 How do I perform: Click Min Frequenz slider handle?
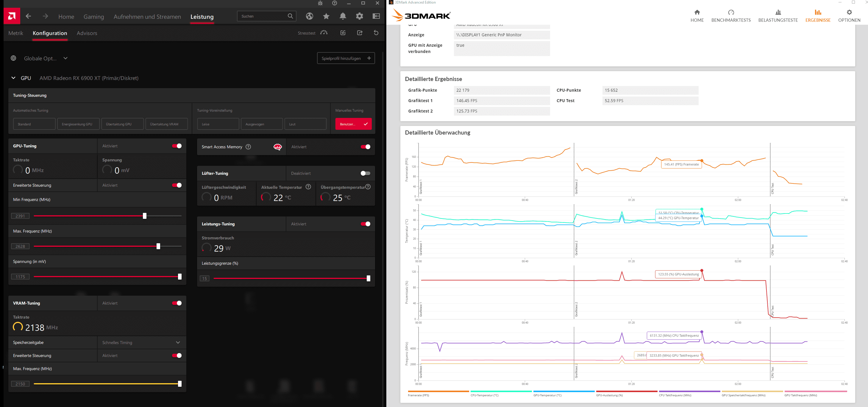tap(145, 216)
